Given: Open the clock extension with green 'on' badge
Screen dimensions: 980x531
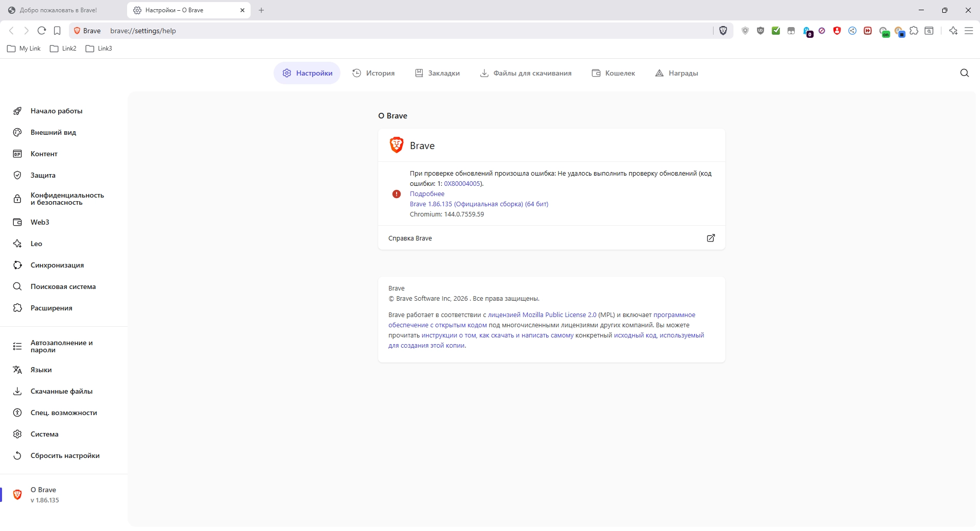Looking at the screenshot, I should coord(884,32).
